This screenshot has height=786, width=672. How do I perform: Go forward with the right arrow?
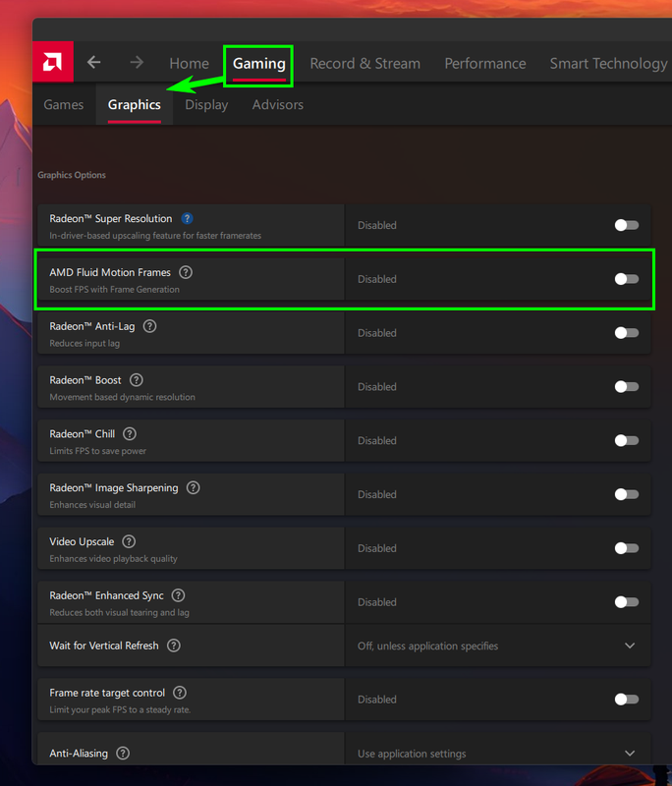(x=137, y=62)
